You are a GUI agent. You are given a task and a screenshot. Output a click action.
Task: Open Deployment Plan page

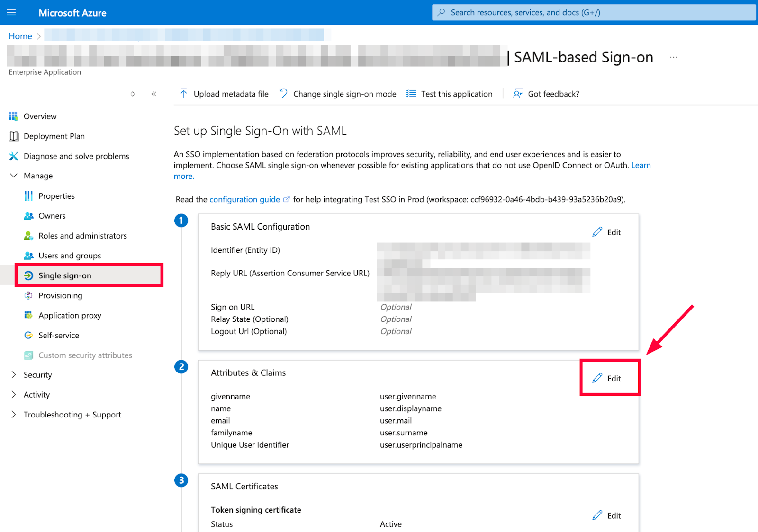[x=54, y=136]
